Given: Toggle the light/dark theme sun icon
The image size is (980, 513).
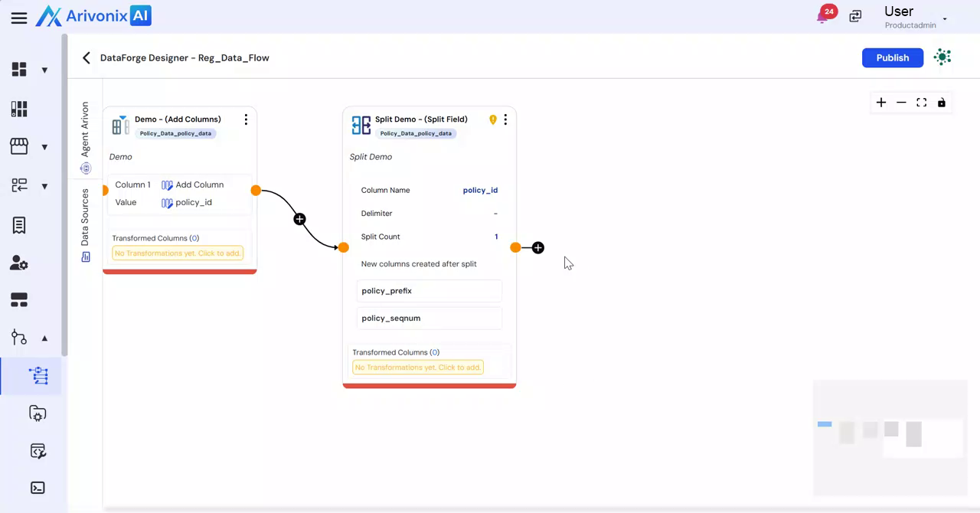Looking at the screenshot, I should 943,57.
